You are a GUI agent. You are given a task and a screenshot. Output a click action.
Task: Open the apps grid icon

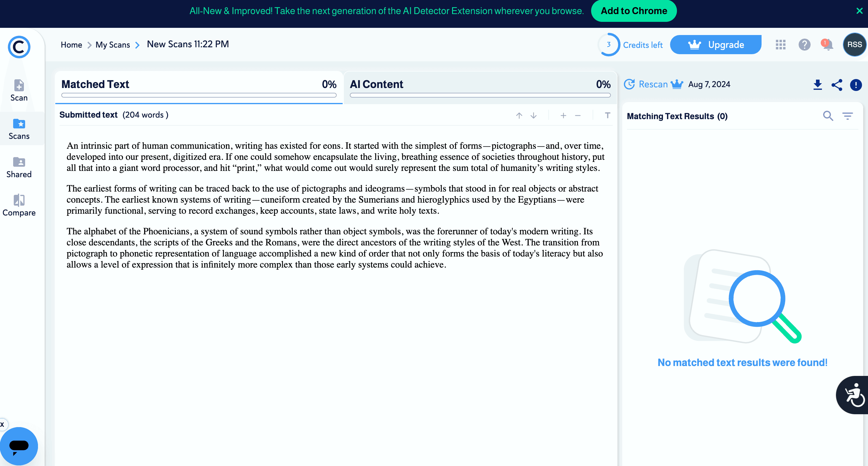point(780,45)
